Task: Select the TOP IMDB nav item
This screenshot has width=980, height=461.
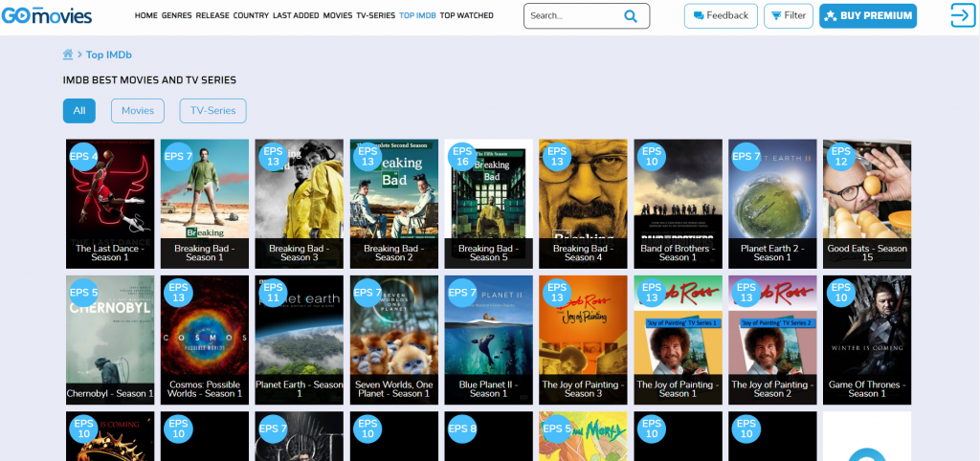Action: point(417,15)
